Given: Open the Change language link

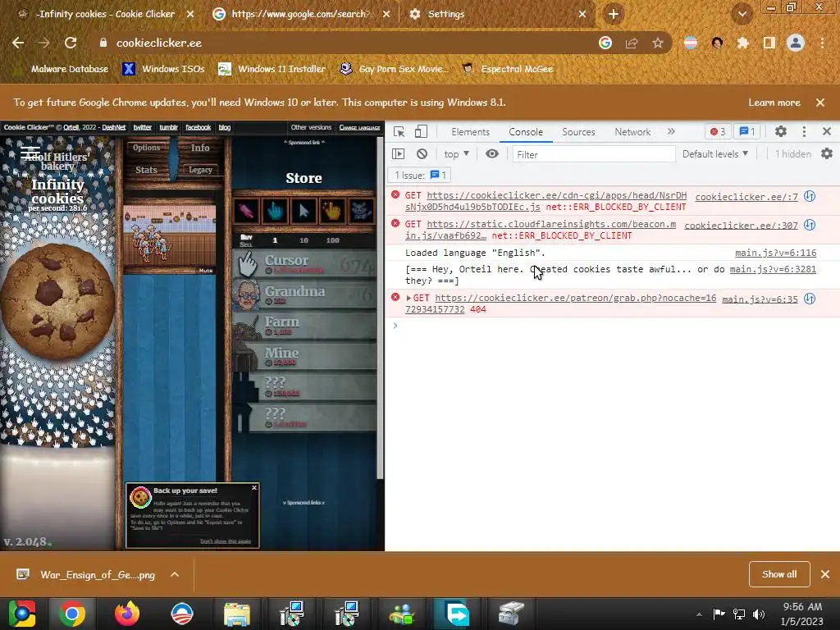Looking at the screenshot, I should pos(359,127).
